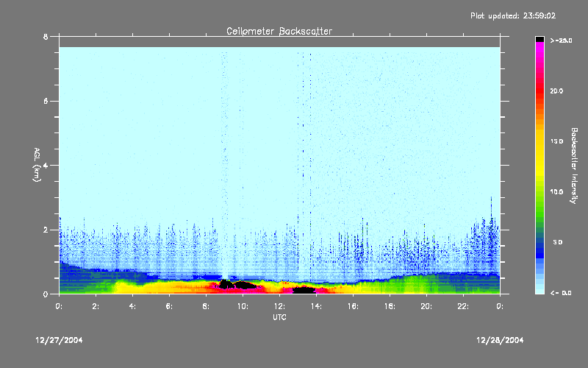Click the x-axis tick label '12:'
Viewport: 588px width, 368px height.
tap(279, 306)
